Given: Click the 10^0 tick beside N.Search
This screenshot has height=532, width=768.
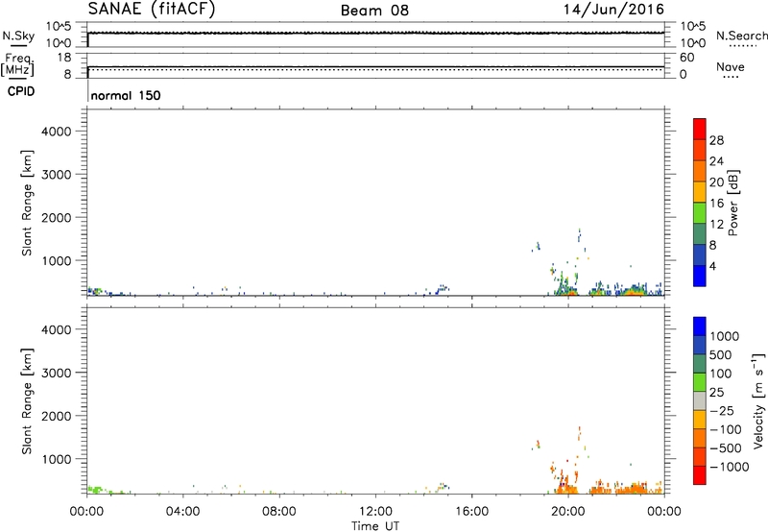Looking at the screenshot, I should coord(692,43).
